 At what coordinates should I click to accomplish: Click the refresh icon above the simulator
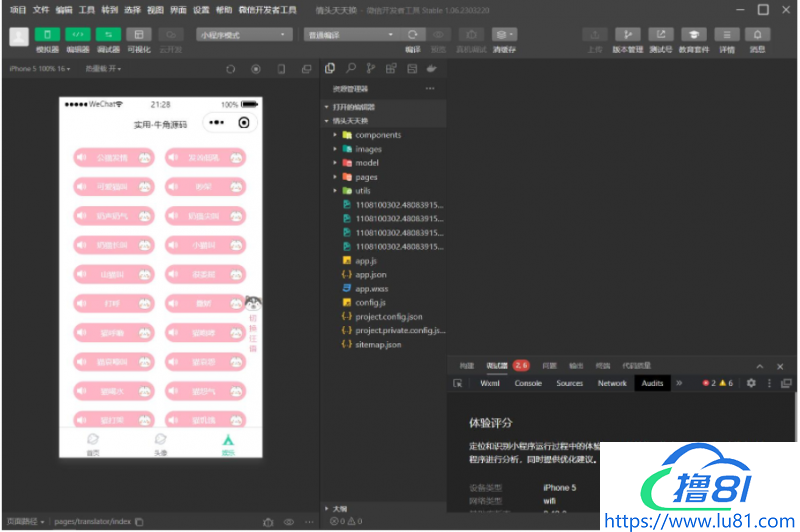coord(230,69)
